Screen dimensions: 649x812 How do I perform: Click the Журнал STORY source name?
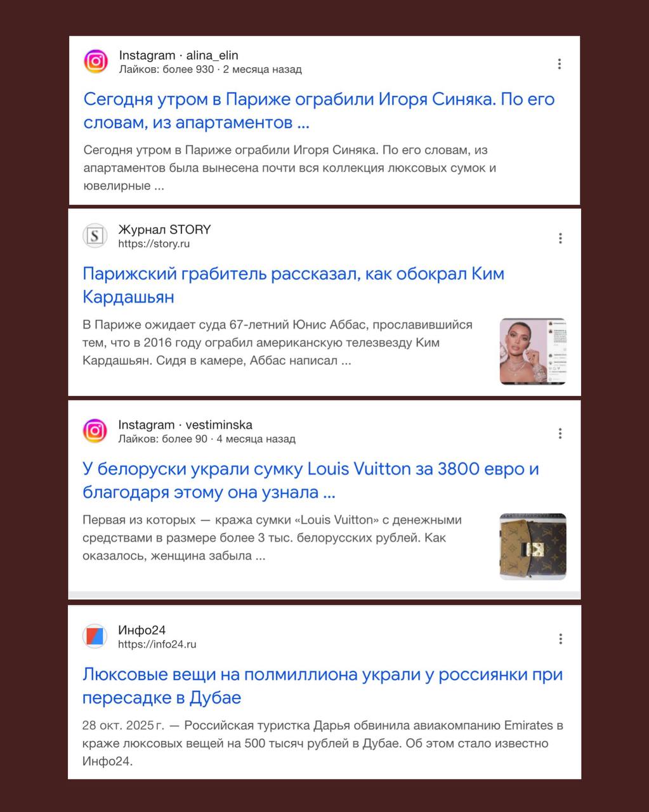click(164, 230)
